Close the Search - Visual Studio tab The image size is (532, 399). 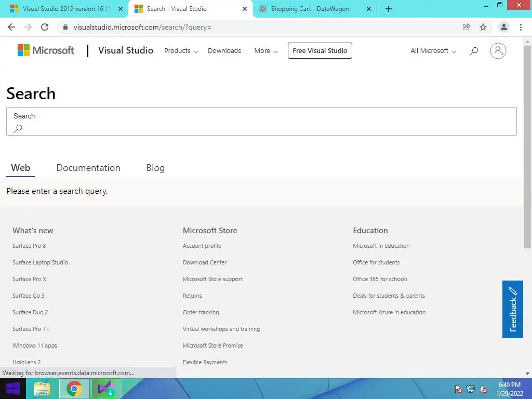pyautogui.click(x=245, y=9)
